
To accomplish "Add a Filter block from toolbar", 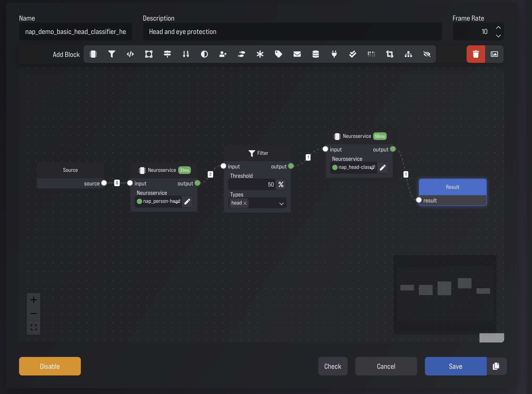I will (x=112, y=54).
